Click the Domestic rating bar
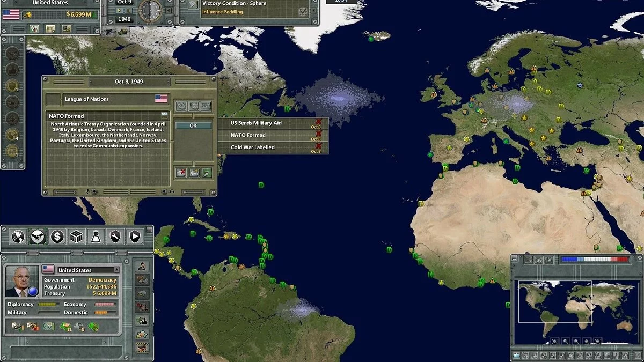Viewport: 644px width, 362px height. pos(105,312)
